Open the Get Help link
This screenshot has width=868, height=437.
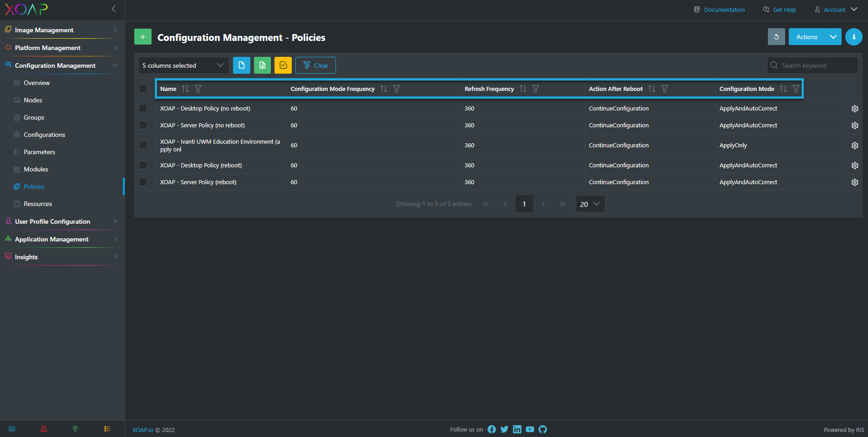(x=780, y=10)
